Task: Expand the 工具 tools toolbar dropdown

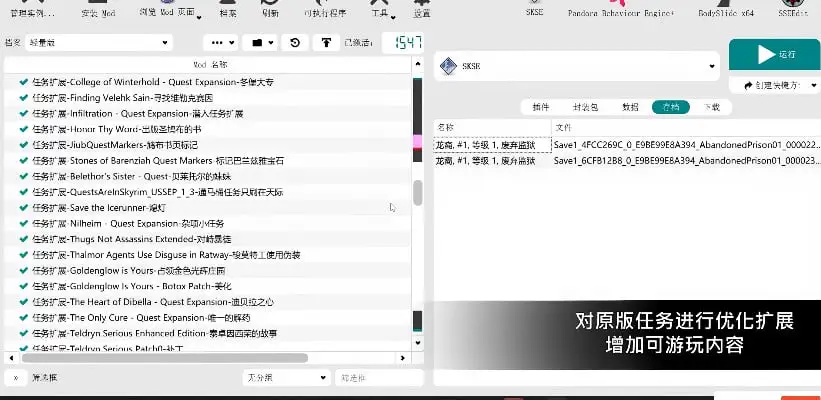Action: point(383,10)
